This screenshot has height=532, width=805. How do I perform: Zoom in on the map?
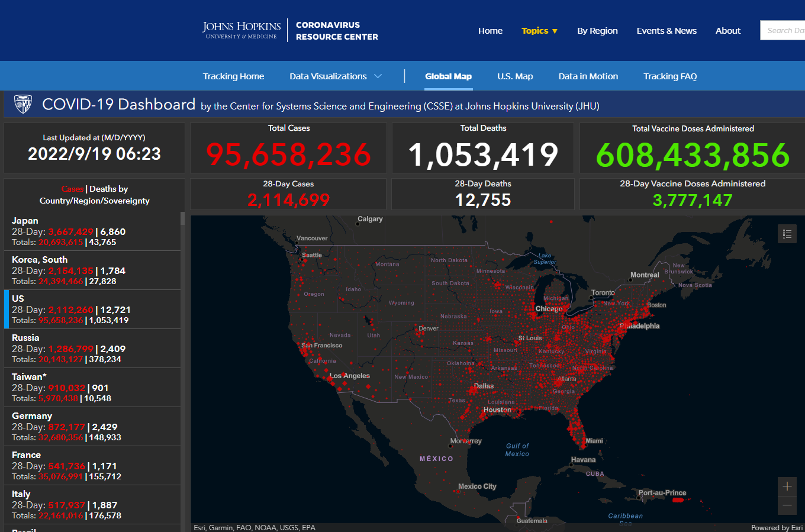787,486
